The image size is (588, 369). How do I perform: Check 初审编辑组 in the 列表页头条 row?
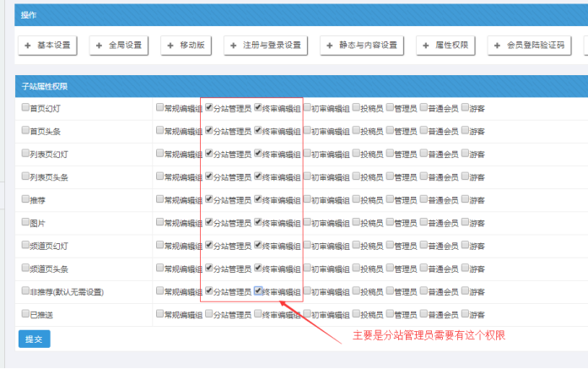tap(307, 176)
